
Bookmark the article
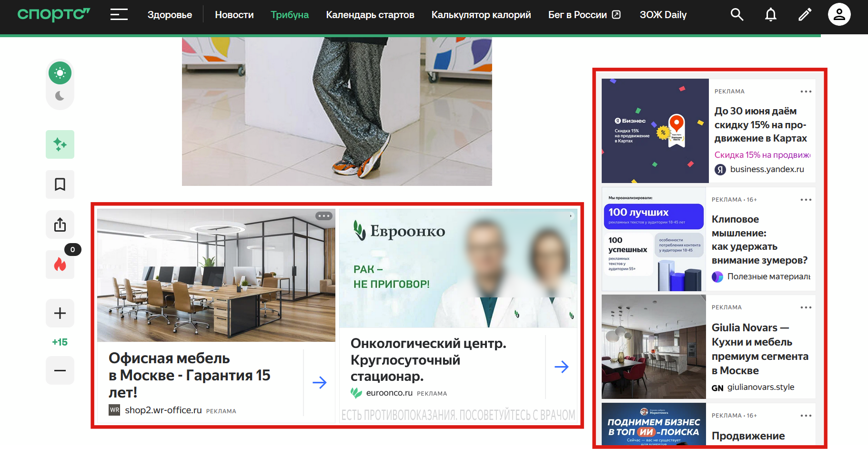point(60,184)
